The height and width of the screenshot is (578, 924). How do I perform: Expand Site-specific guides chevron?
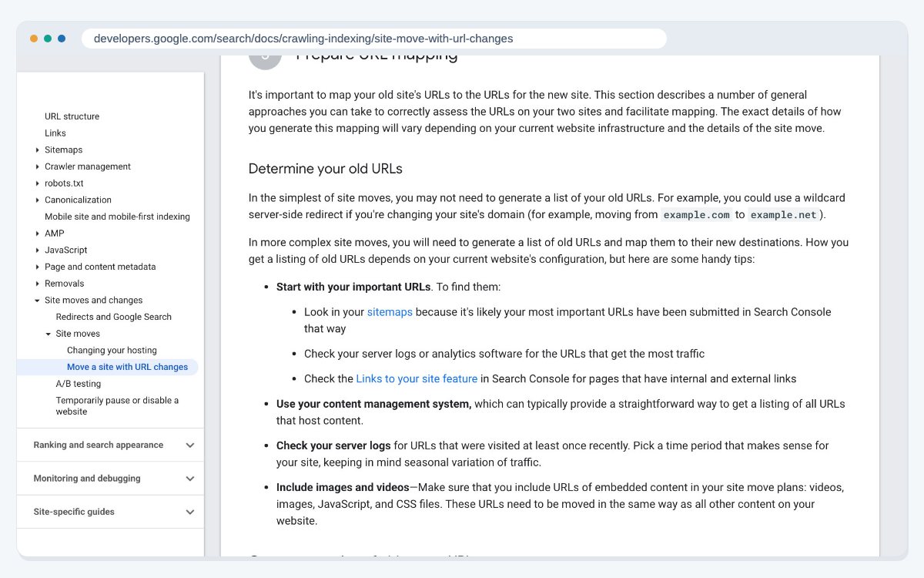click(190, 512)
